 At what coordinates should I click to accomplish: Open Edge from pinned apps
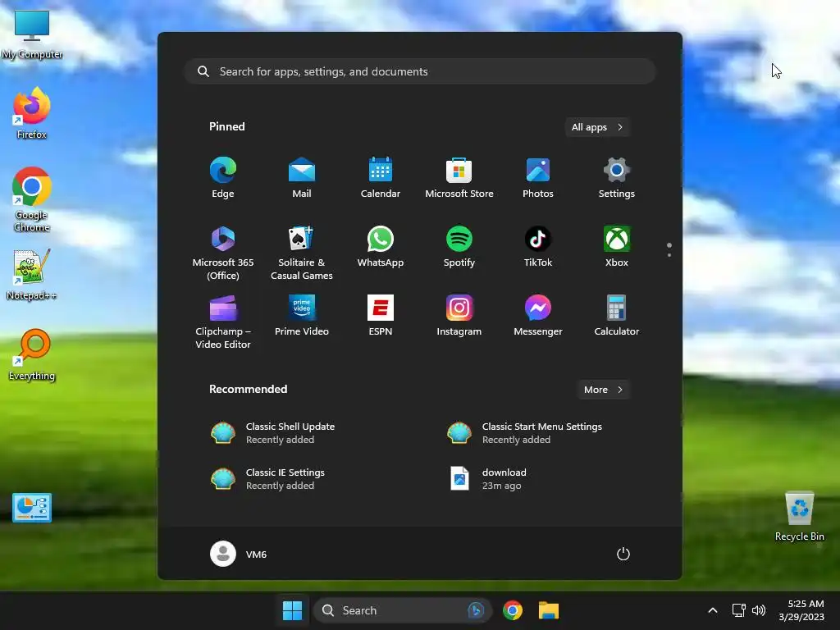click(223, 178)
